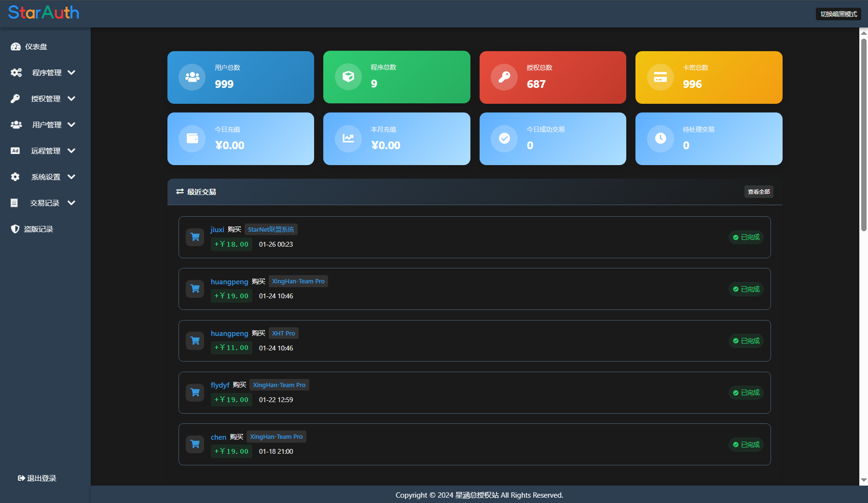Click the page's vertical scrollbar
This screenshot has height=503, width=868.
click(x=864, y=135)
